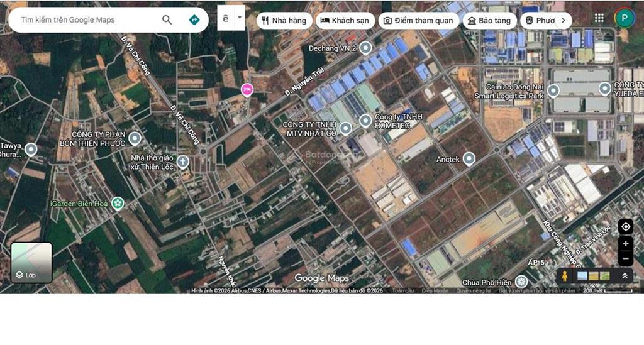Select the pink hotel map marker
Viewport: 644px width, 345px height.
pyautogui.click(x=247, y=90)
